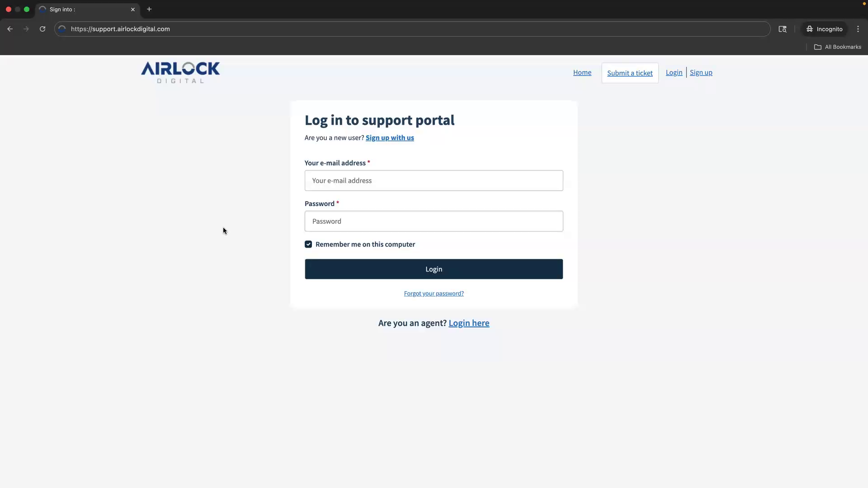This screenshot has width=868, height=488.
Task: Open the Submit a ticket tab
Action: pyautogui.click(x=630, y=72)
